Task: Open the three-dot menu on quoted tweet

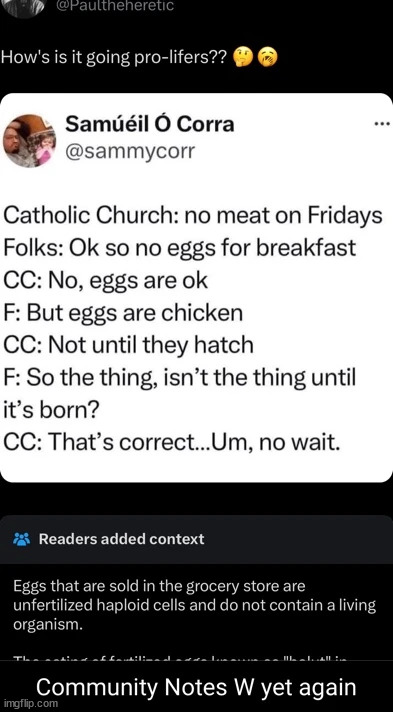Action: [380, 124]
